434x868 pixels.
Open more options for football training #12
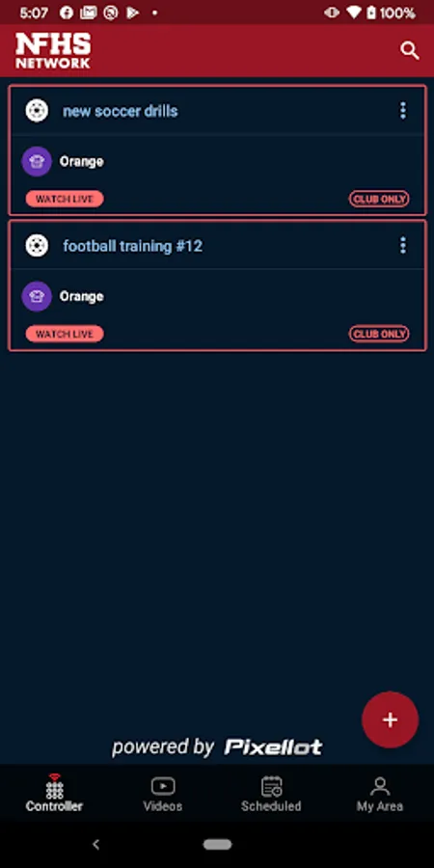(403, 245)
